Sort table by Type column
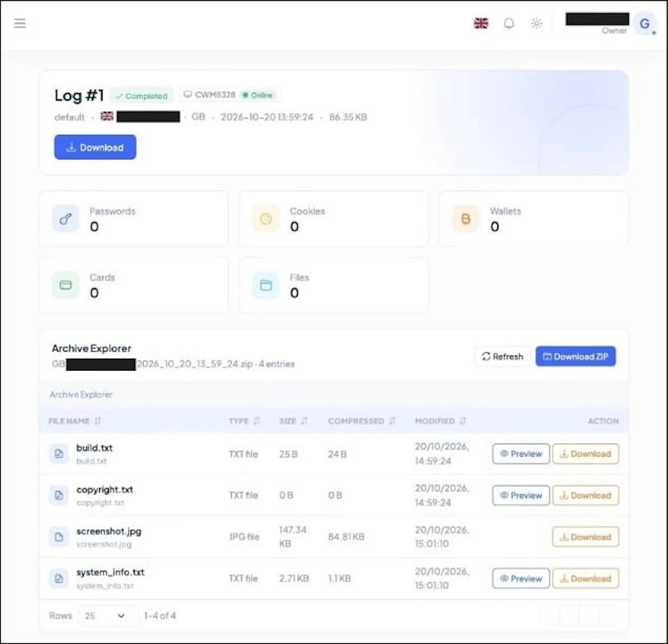This screenshot has height=644, width=668. pyautogui.click(x=244, y=421)
